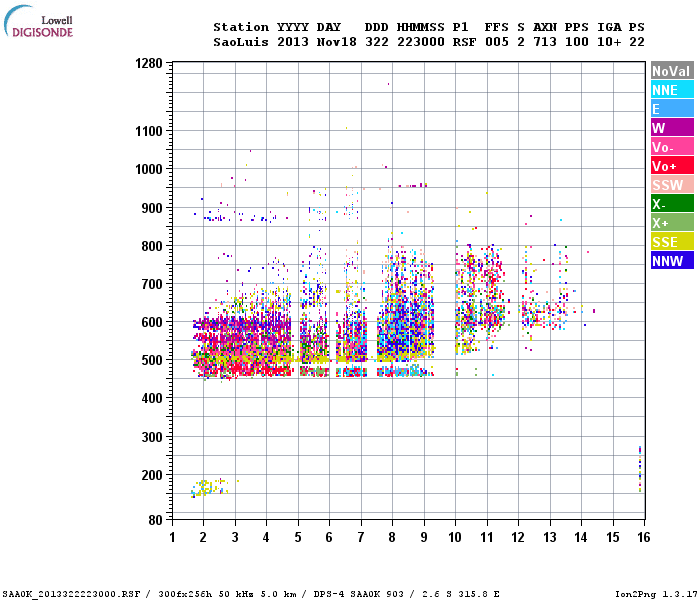700x600 pixels.
Task: Click the x-axis label 7
Action: coord(361,537)
